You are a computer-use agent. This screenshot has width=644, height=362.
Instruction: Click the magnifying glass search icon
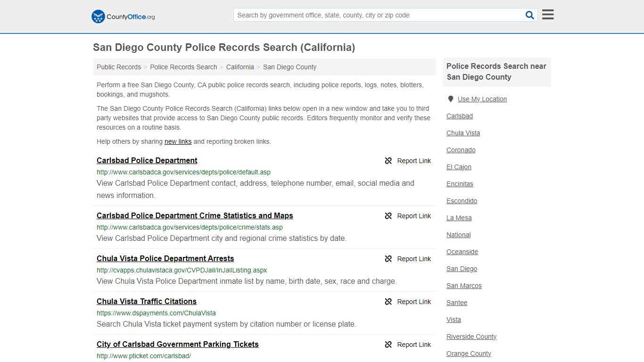[530, 15]
